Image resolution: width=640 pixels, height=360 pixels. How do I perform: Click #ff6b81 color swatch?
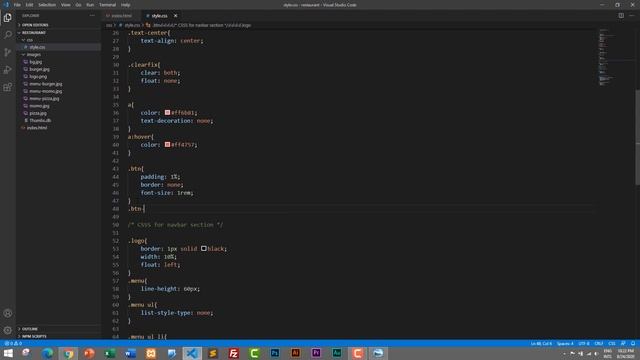point(167,112)
